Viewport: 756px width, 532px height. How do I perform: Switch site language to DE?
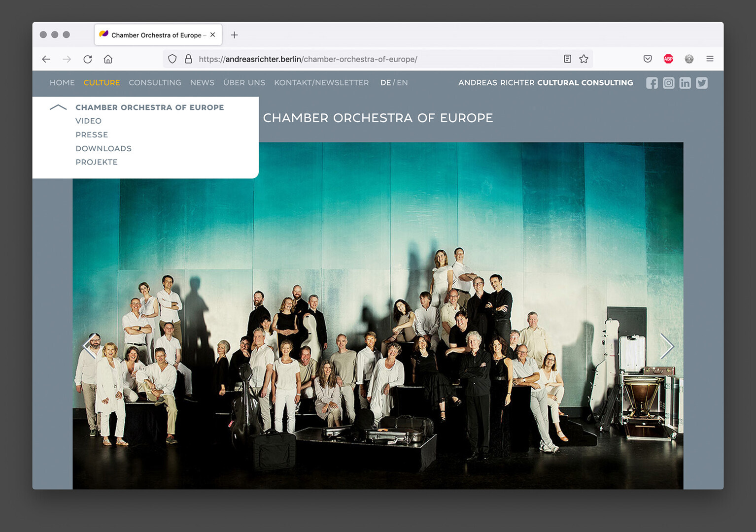pos(385,83)
